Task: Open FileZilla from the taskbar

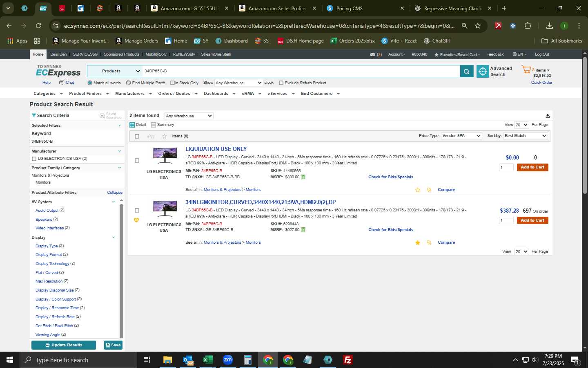Action: pos(348,360)
